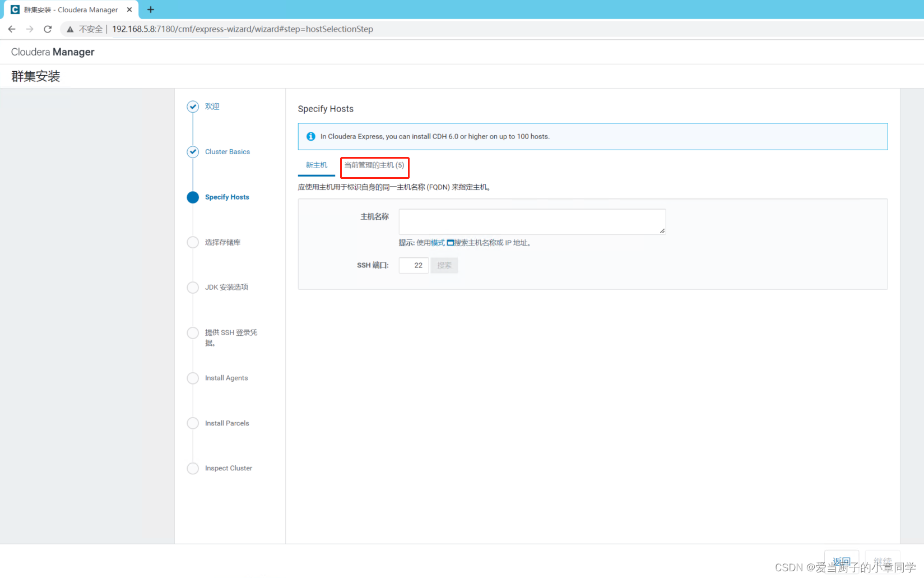Click the checked 欢迎 step circle
The height and width of the screenshot is (578, 924).
pos(193,107)
